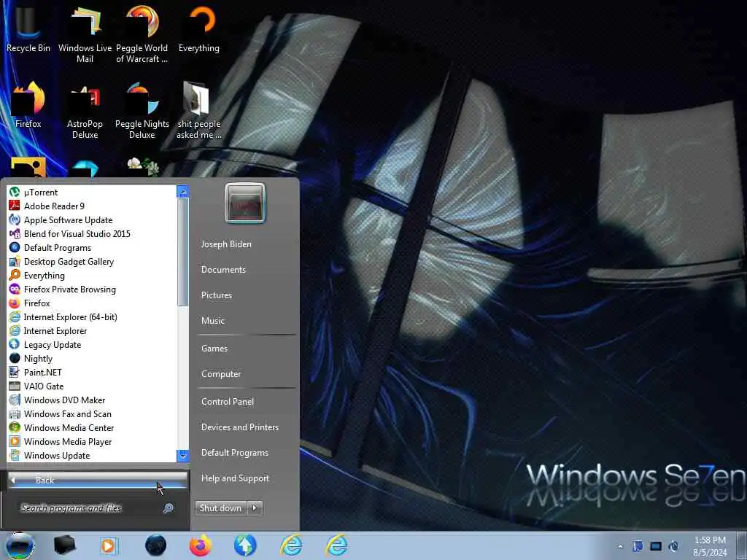Screen dimensions: 747x560
Task: Open Devices and Printers
Action: coord(239,427)
